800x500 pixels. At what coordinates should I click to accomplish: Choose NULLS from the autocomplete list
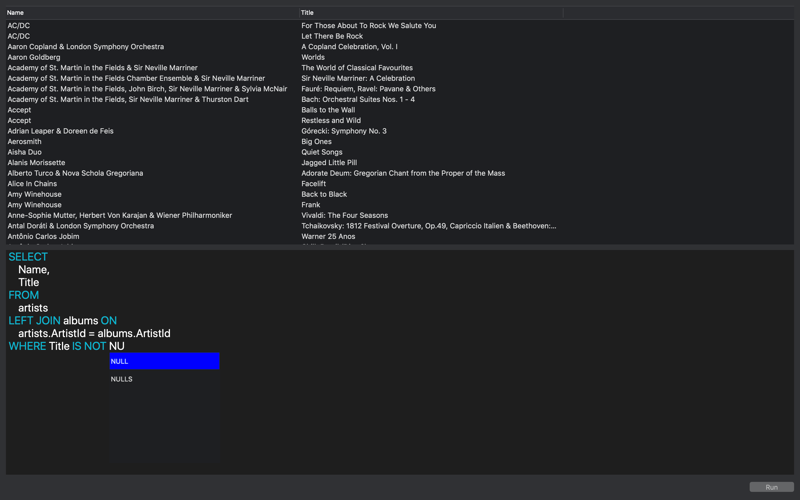[164, 379]
